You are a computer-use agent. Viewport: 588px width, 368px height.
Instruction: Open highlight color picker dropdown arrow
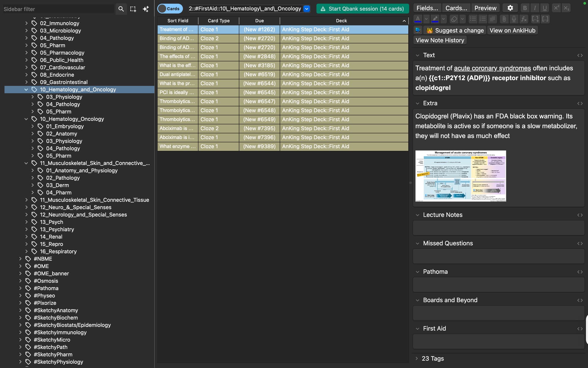click(443, 19)
